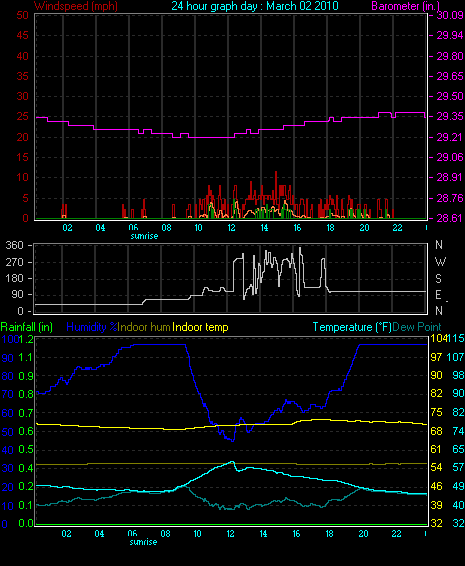Select barometer axis value 29.35

click(x=450, y=117)
